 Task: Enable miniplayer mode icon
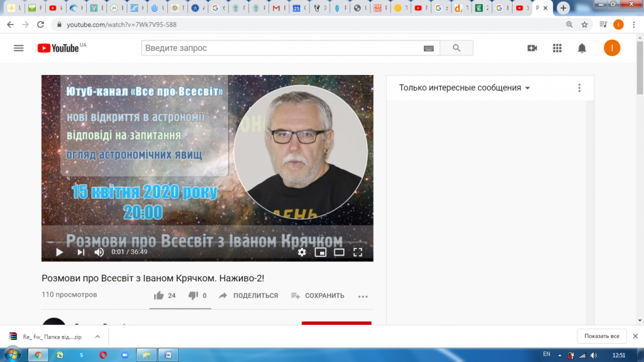tap(320, 252)
